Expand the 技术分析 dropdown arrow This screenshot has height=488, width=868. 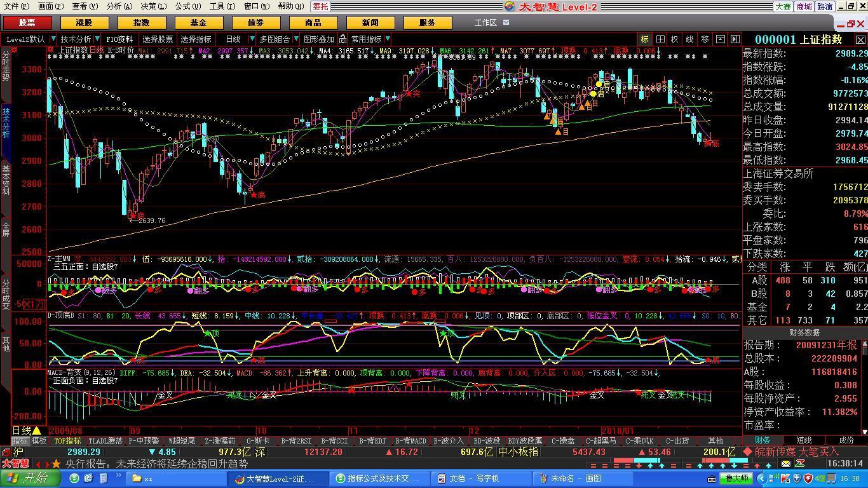click(x=97, y=39)
